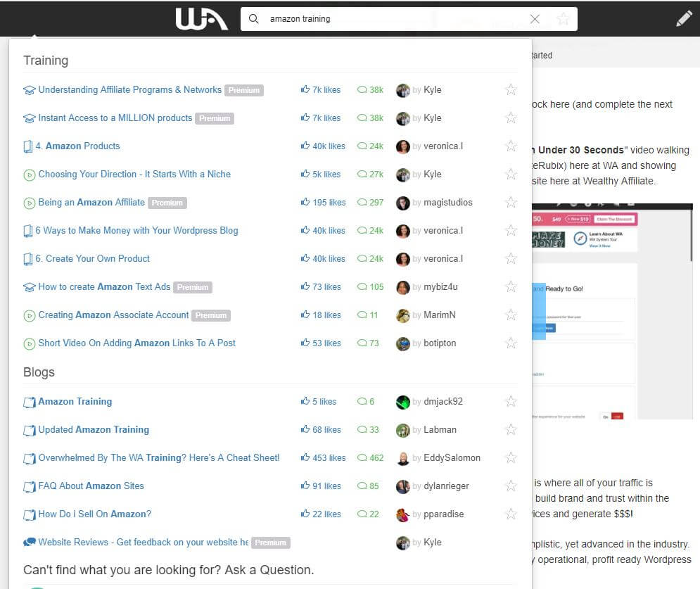This screenshot has height=589, width=700.
Task: Click veronica.l's avatar on 4. Amazon Products row
Action: click(402, 146)
